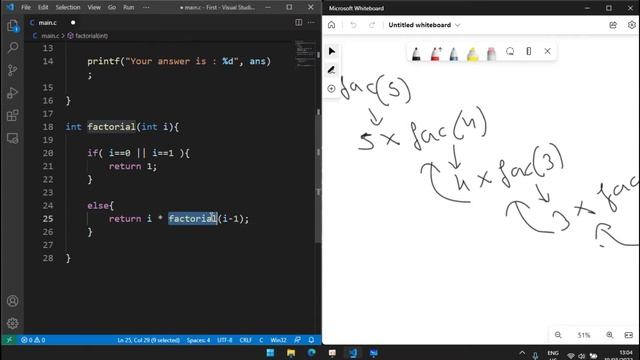Zoom in on the Whiteboard canvas
The image size is (640, 360).
[609, 335]
